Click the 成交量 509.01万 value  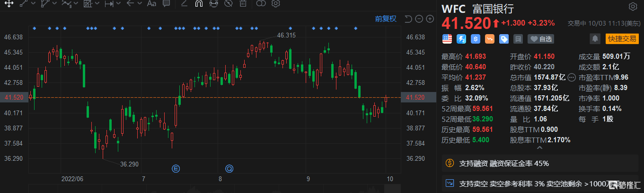coord(616,56)
